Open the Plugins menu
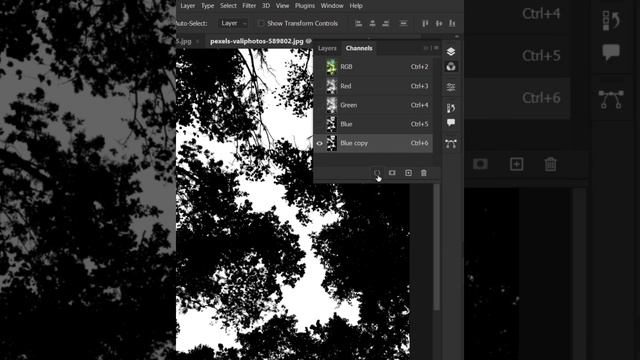Viewport: 640px width, 360px height. click(x=305, y=6)
